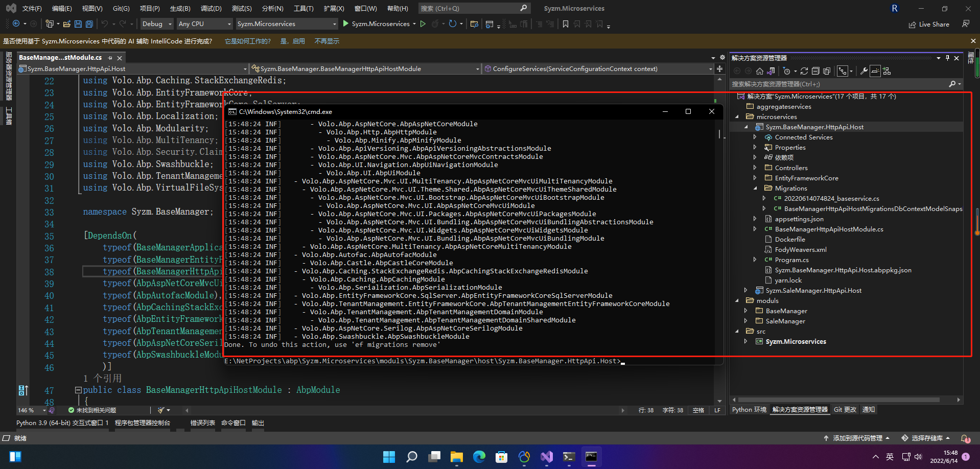Click the Live Share button
Screen dimensions: 980x469
click(929, 24)
